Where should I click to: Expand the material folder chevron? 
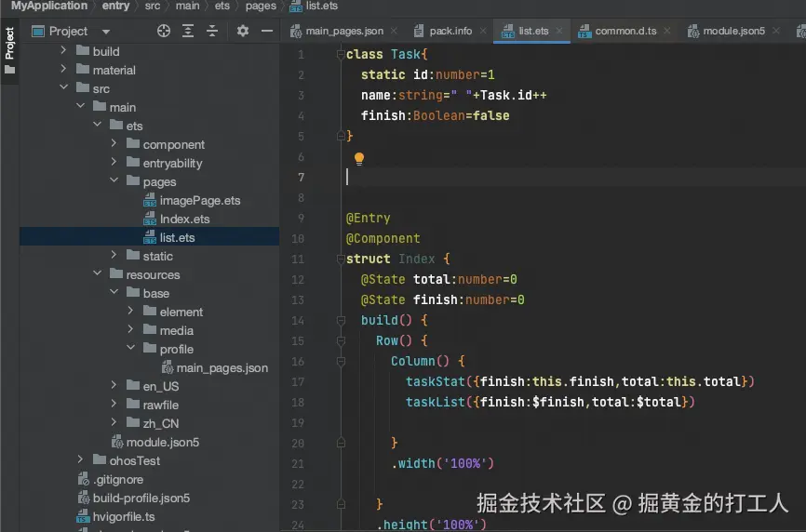click(63, 69)
